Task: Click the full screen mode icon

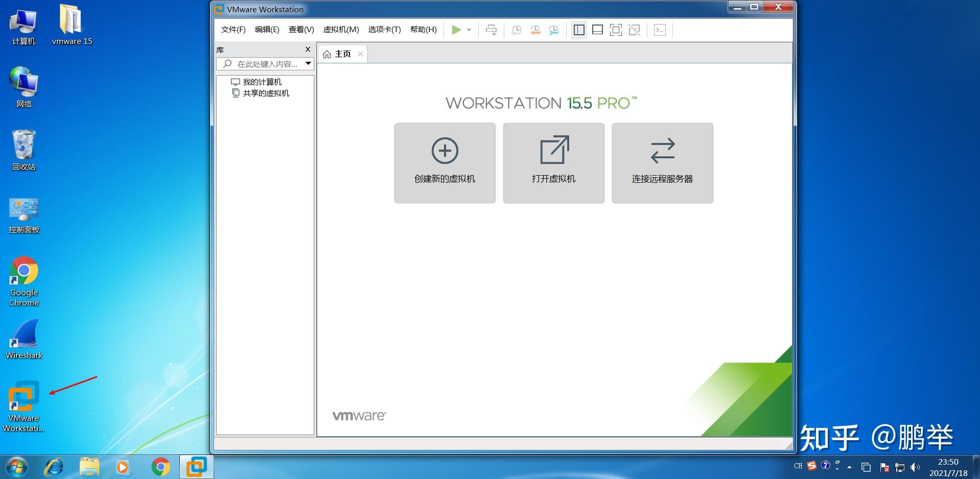Action: coord(616,30)
